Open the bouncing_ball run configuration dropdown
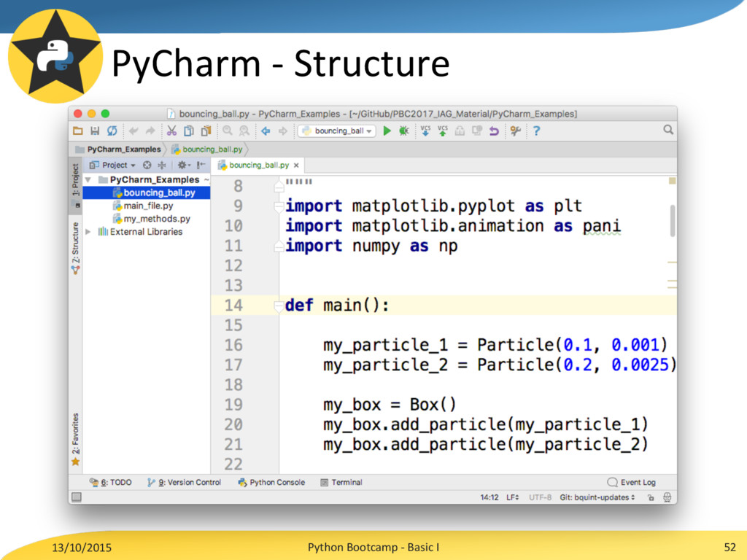747x560 pixels. pyautogui.click(x=336, y=131)
